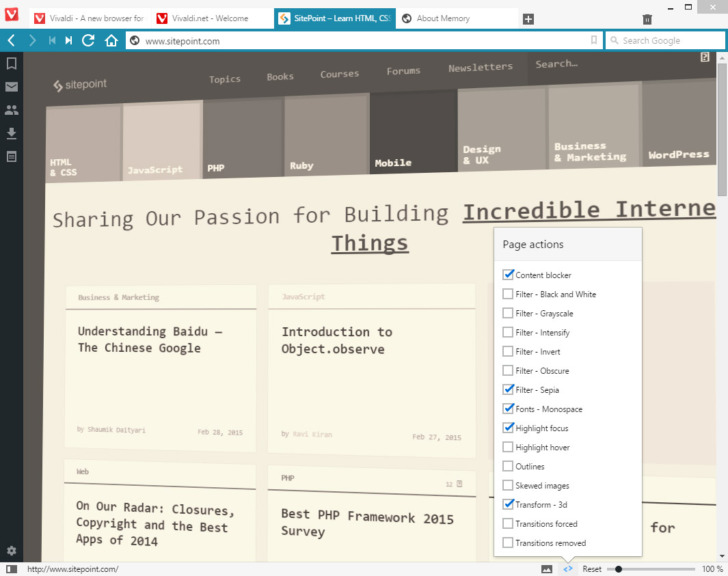Click the Reload page button
Image resolution: width=728 pixels, height=576 pixels.
88,41
